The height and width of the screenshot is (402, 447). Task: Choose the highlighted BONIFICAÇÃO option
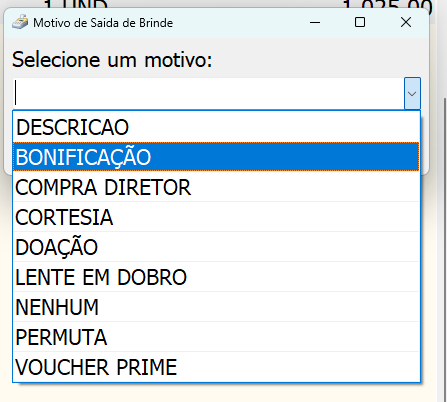coord(216,157)
